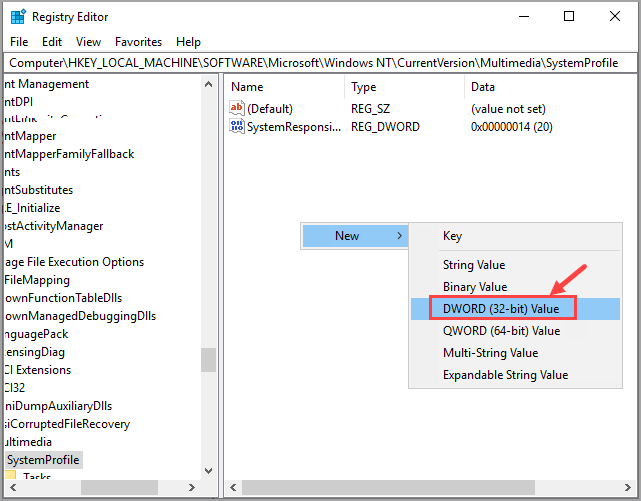This screenshot has width=641, height=501.
Task: Sort values by the Type column header
Action: 404,87
